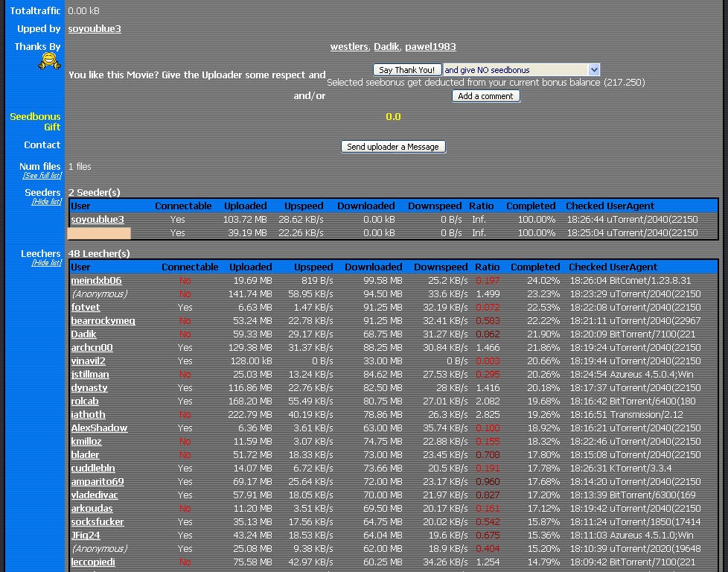Click the "Add a comment" button
The image size is (728, 572).
pyautogui.click(x=485, y=95)
